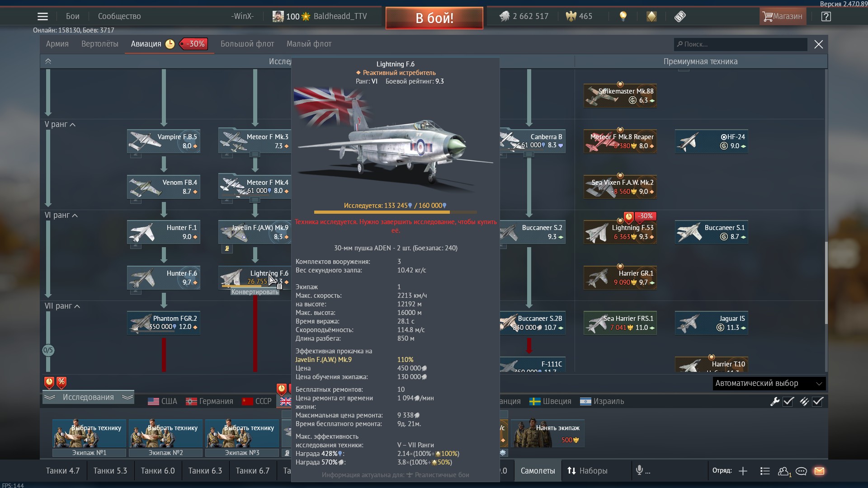Screen dimensions: 868x488
Task: Select the Танки 6.0 preset tab
Action: click(158, 471)
